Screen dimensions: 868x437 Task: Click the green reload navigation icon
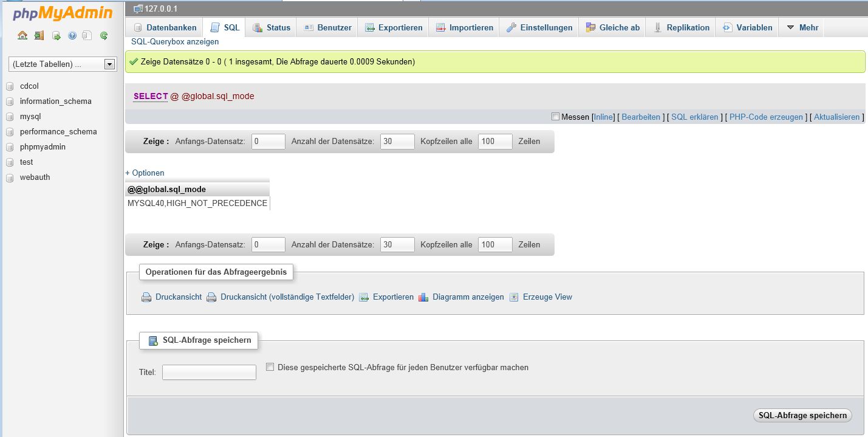coord(104,36)
